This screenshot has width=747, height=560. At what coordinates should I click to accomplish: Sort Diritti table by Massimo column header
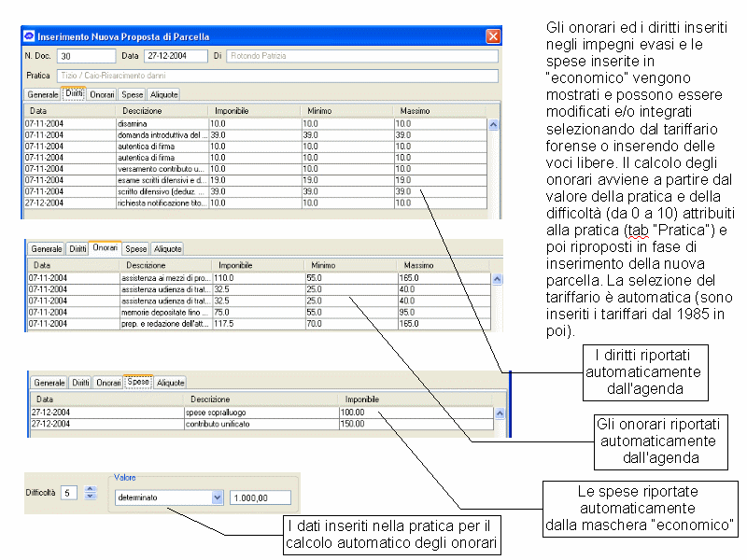click(440, 111)
